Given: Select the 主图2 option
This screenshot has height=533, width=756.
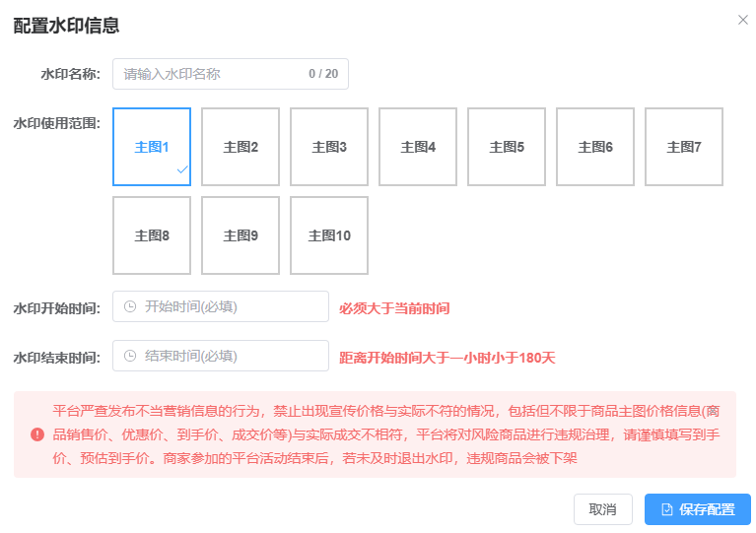Looking at the screenshot, I should click(241, 147).
